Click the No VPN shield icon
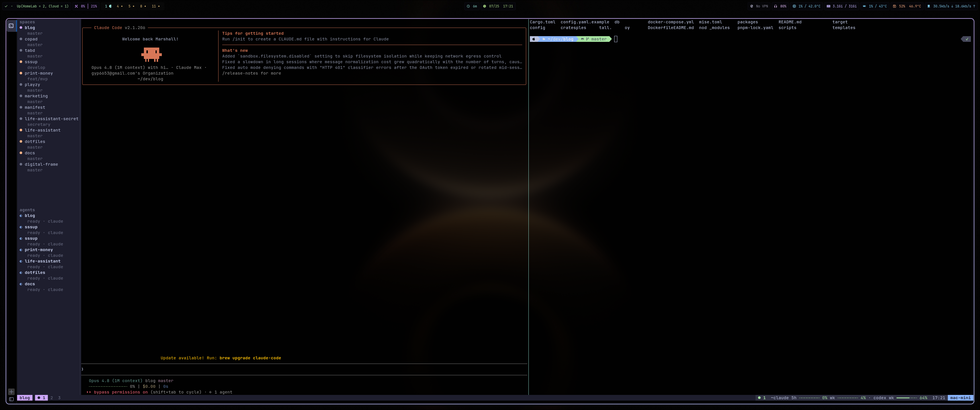Screen dimensions: 980x410 (x=751, y=7)
